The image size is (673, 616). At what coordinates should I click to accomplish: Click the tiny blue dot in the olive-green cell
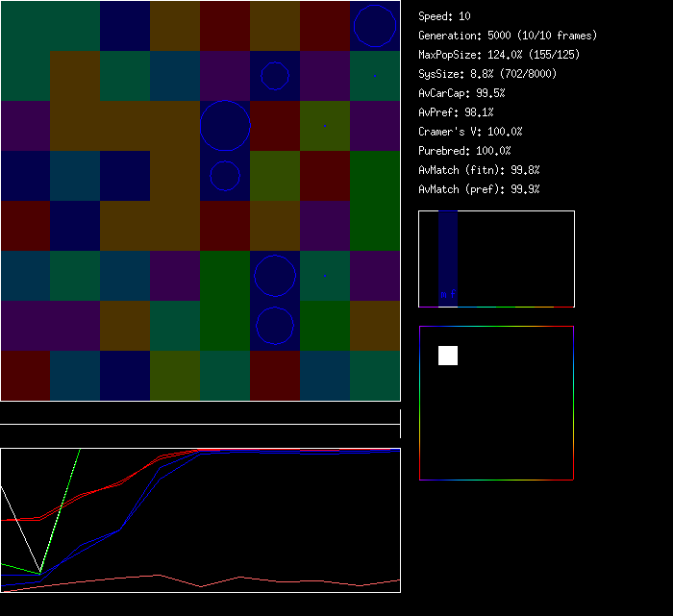(x=325, y=126)
